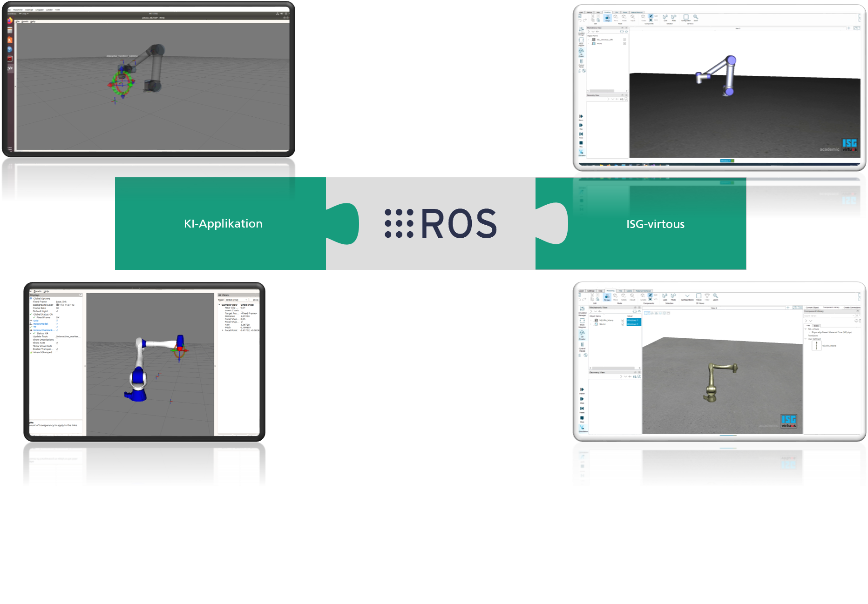Image resolution: width=868 pixels, height=604 pixels.
Task: Switch to Current Object tab in bottom-right ISG-virtuos
Action: point(812,308)
